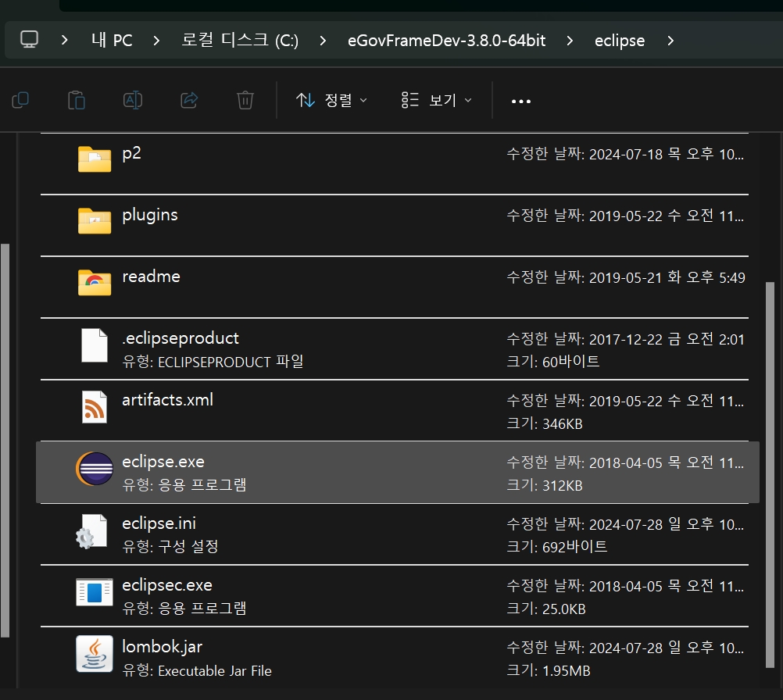Click the Share toolbar icon
Screen dimensions: 783x700
click(189, 100)
